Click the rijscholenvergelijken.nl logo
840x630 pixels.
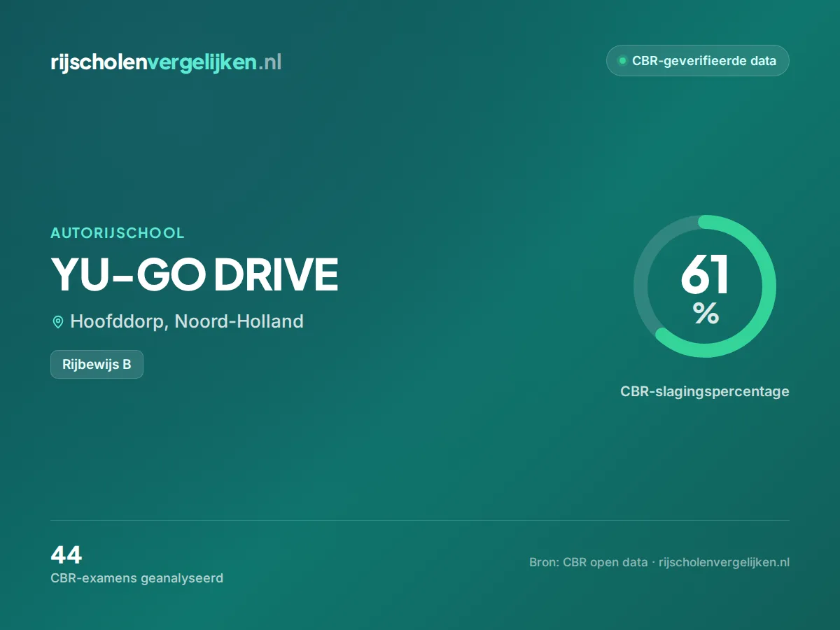click(166, 62)
